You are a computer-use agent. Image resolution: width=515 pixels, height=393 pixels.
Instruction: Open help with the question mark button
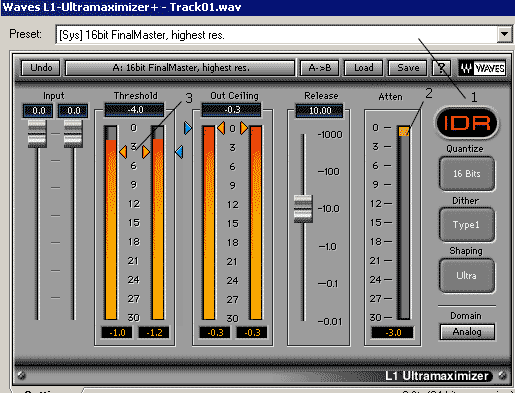(x=441, y=68)
